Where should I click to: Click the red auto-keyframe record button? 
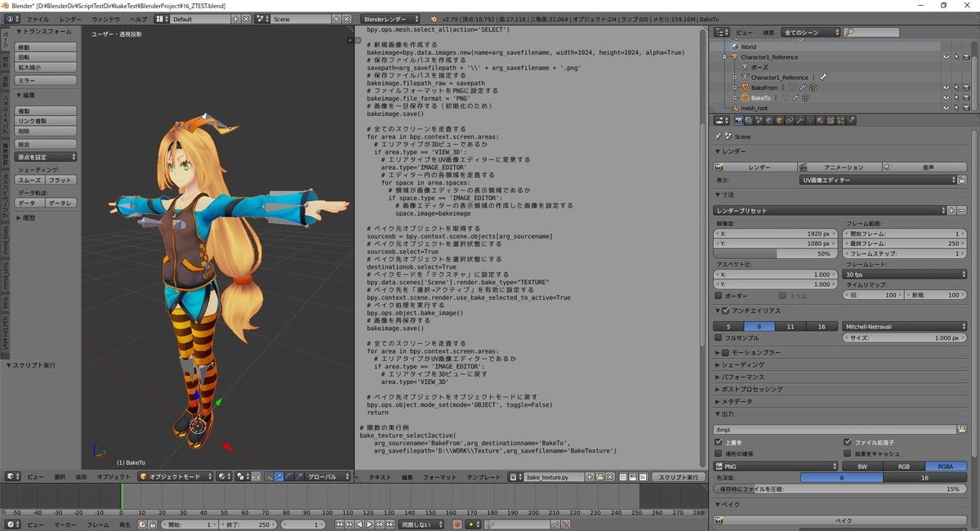[x=457, y=524]
